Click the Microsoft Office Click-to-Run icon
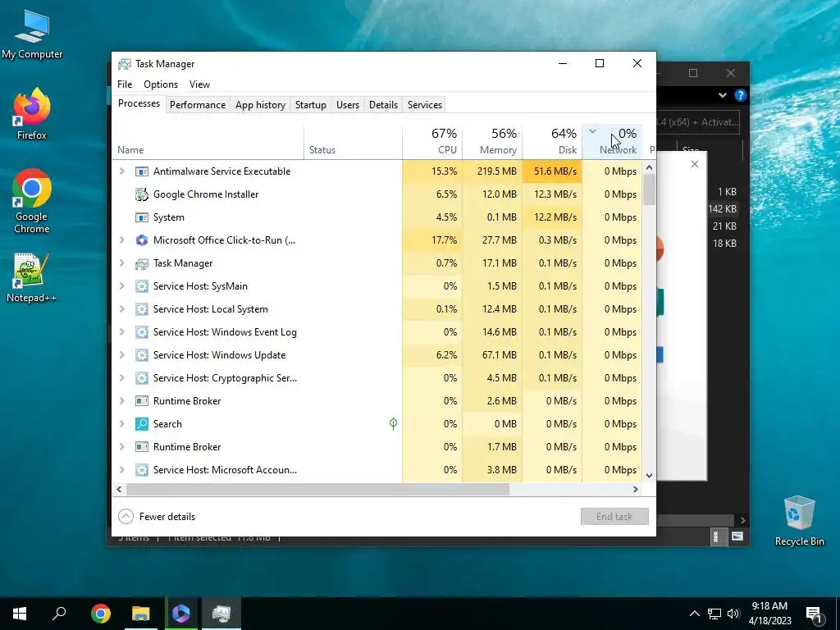Viewport: 840px width, 630px height. pyautogui.click(x=141, y=240)
